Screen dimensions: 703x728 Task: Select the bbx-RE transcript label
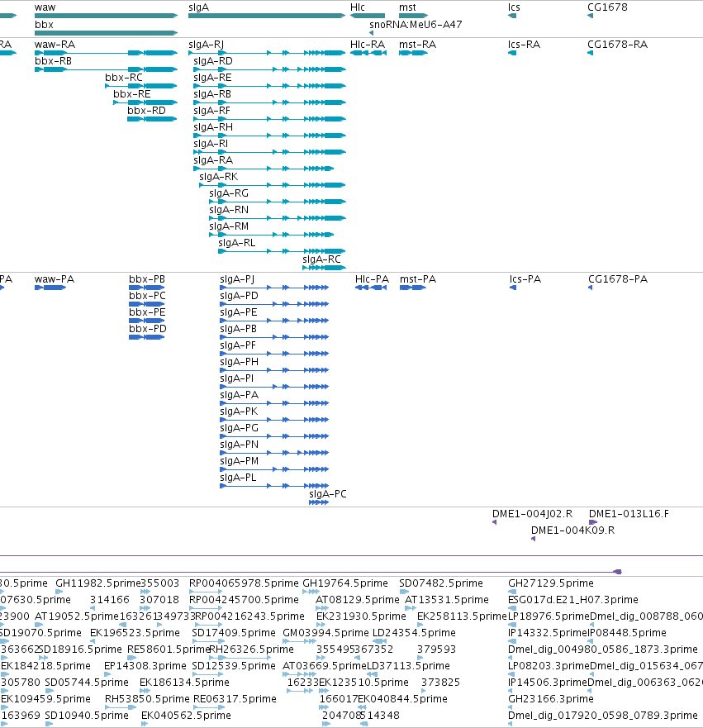[132, 94]
